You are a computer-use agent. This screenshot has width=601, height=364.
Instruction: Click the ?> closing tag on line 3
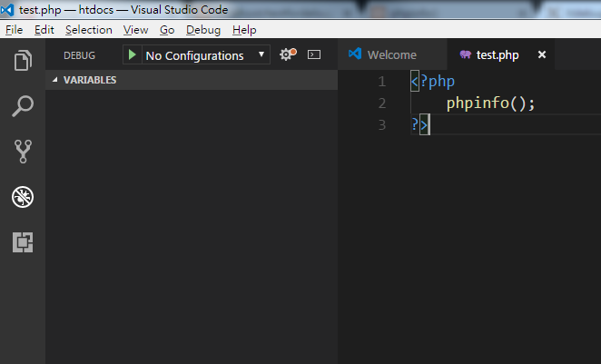pos(419,124)
